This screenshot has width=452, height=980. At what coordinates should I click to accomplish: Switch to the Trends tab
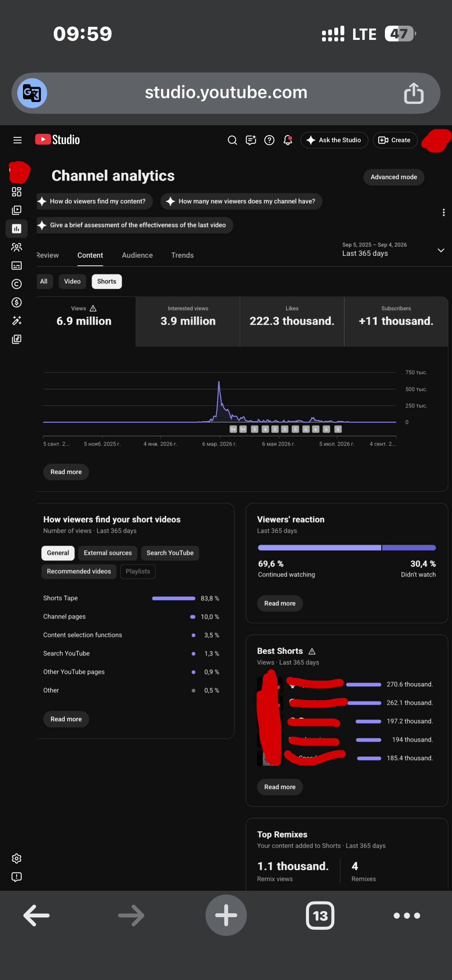click(182, 255)
